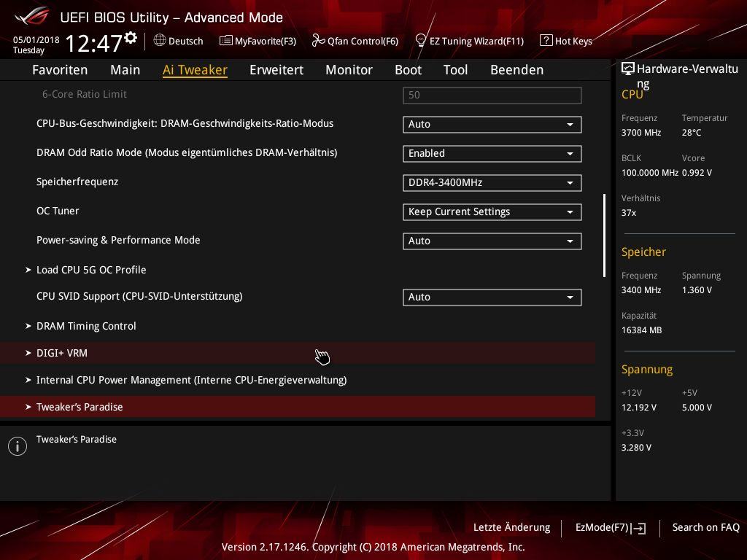Open DRAM Odd Ratio Mode dropdown
The image size is (747, 560).
[x=492, y=153]
